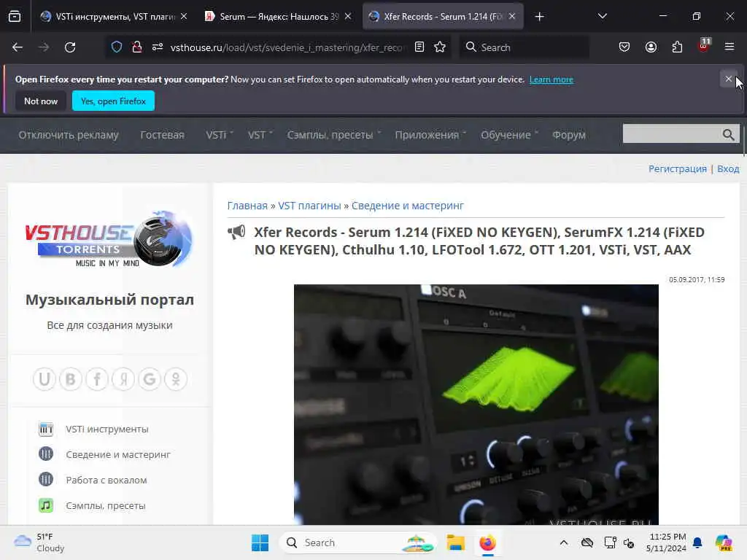Viewport: 747px width, 560px height.
Task: Open a new tab with plus button
Action: tap(539, 17)
